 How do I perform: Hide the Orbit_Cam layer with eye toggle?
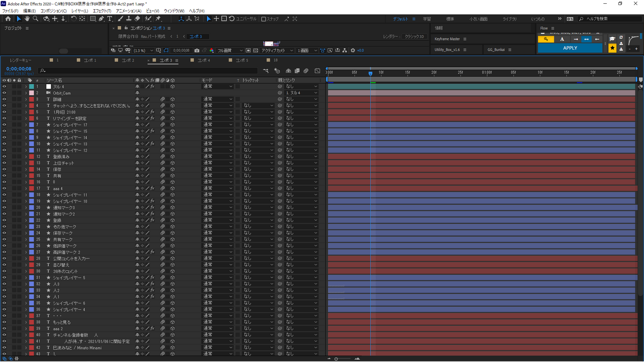click(4, 93)
